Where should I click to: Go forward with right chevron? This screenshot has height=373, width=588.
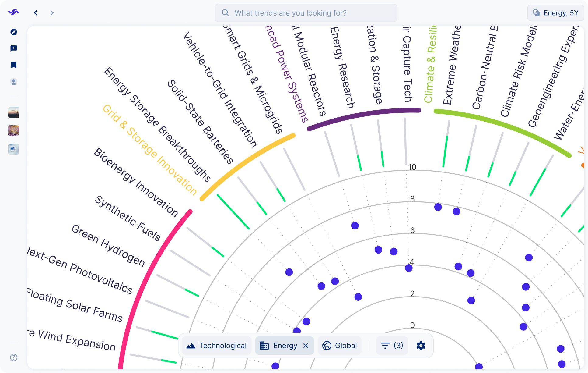click(x=52, y=13)
